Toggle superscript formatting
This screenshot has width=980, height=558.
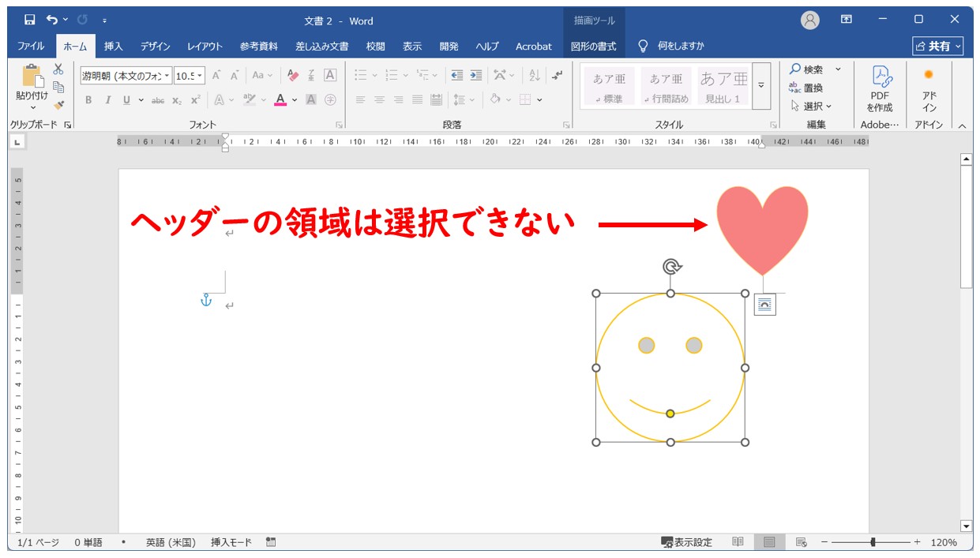195,99
